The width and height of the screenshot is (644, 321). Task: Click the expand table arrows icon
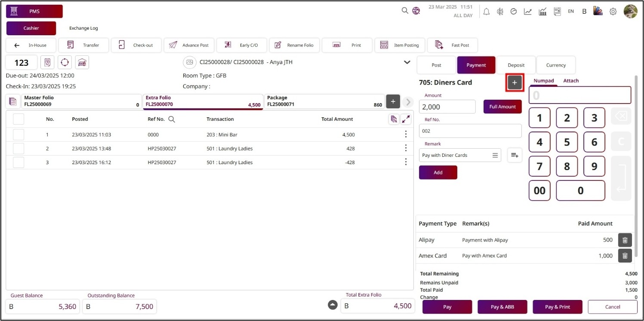(x=406, y=119)
